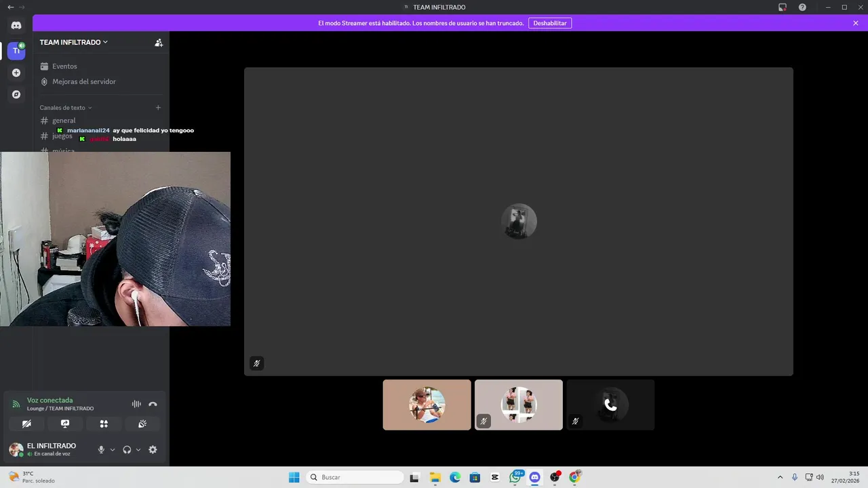The image size is (868, 488).
Task: Click muted badge on the phone avatar tile
Action: [575, 421]
